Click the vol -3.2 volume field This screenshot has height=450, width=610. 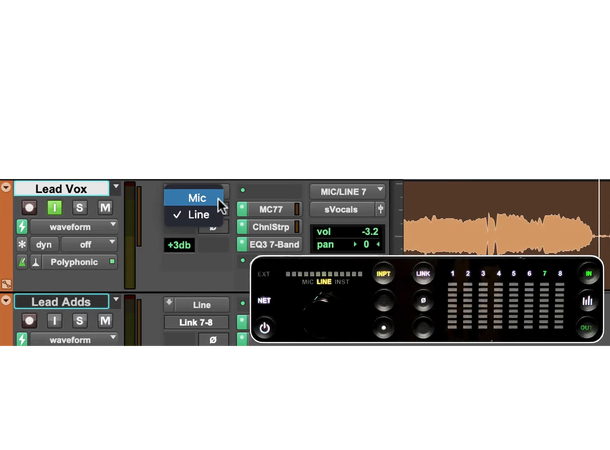(x=347, y=232)
